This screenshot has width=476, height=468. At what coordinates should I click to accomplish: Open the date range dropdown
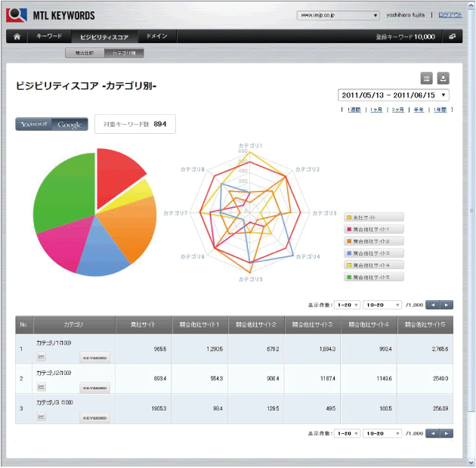tap(394, 95)
